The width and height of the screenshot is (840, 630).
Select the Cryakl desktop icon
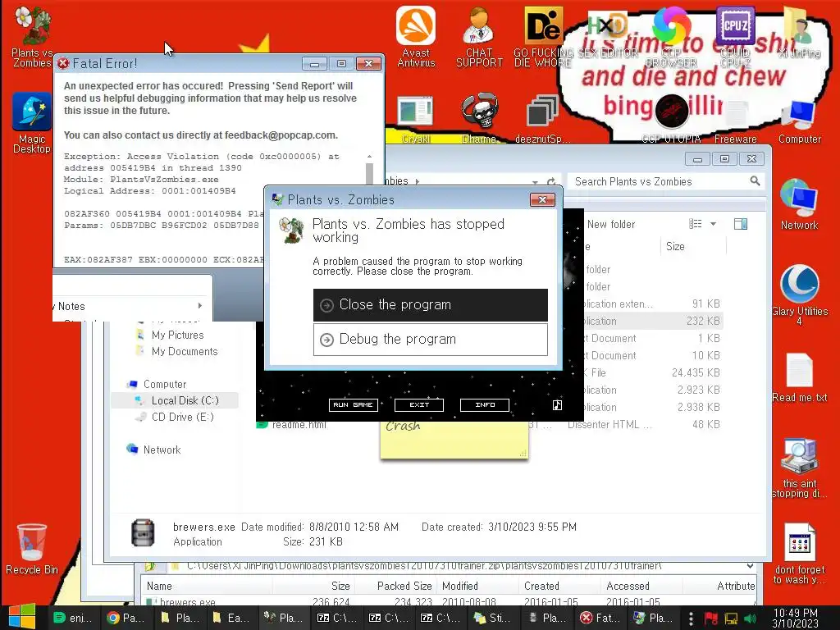tap(416, 118)
